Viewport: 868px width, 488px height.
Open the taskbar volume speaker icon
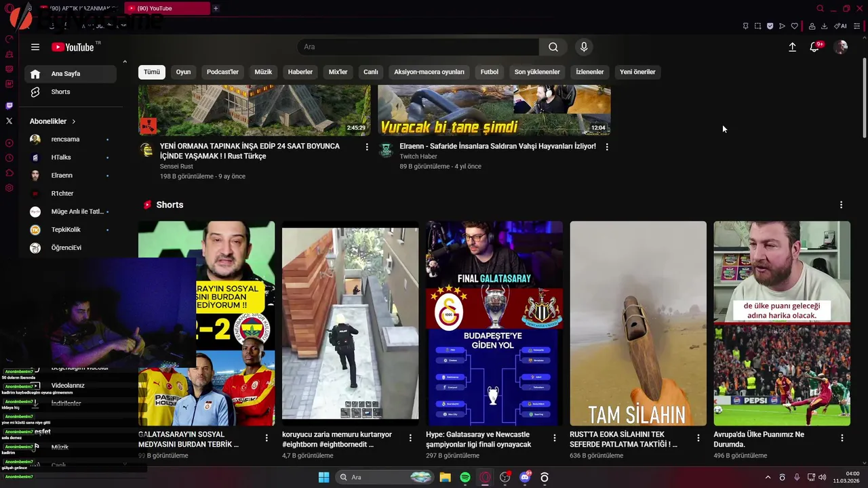[x=822, y=477]
